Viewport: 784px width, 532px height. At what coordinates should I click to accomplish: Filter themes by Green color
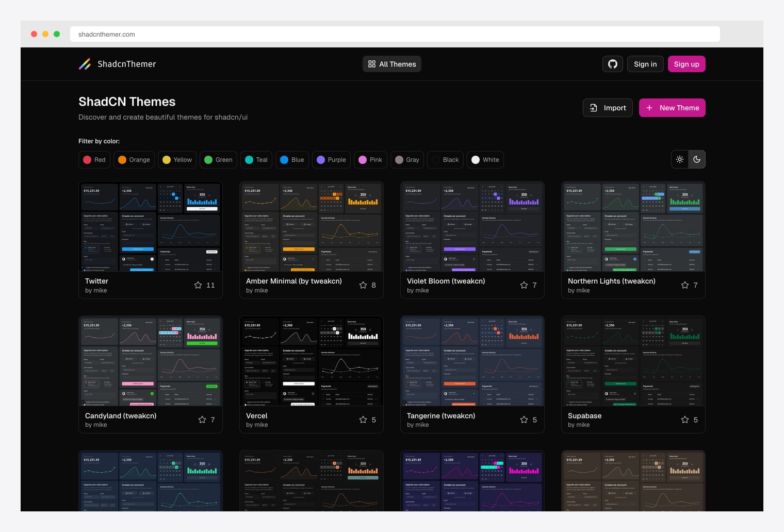tap(218, 160)
